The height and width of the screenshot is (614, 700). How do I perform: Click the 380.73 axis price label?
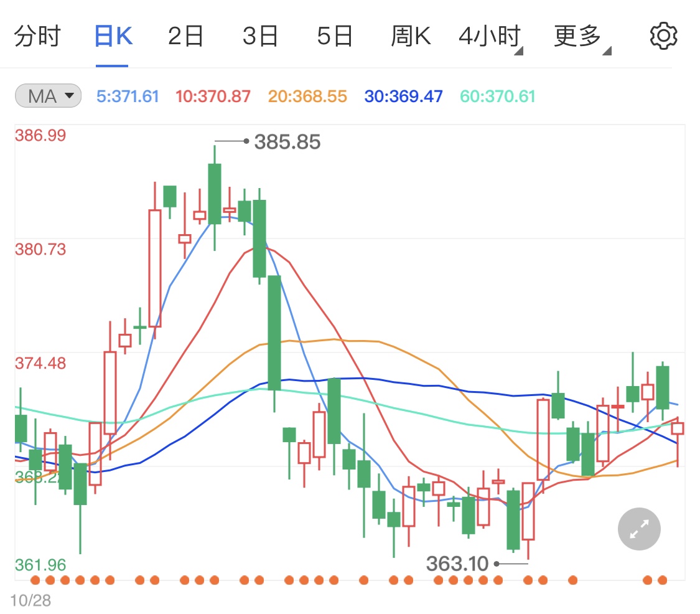pyautogui.click(x=40, y=249)
